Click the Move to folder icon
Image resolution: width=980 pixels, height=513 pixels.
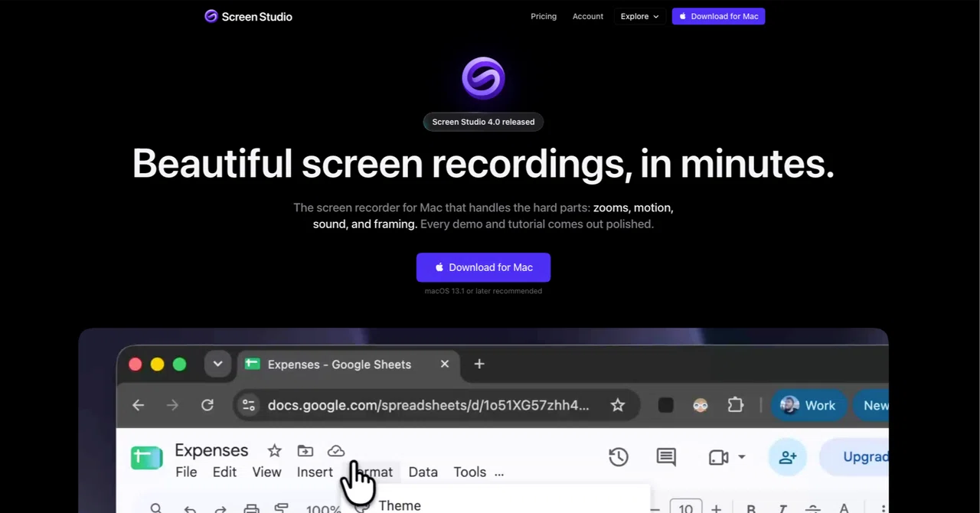[x=305, y=450]
